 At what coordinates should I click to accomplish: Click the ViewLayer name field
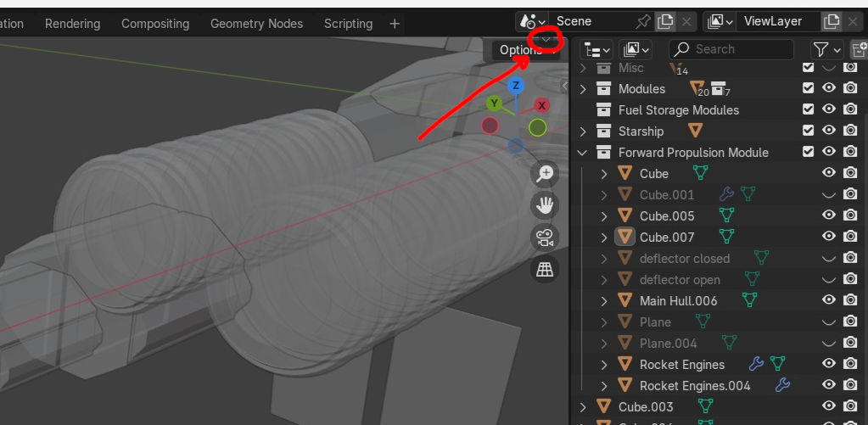point(778,21)
